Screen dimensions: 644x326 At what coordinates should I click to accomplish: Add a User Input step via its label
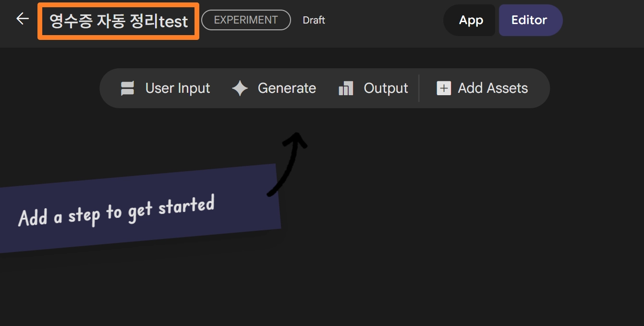(x=178, y=88)
